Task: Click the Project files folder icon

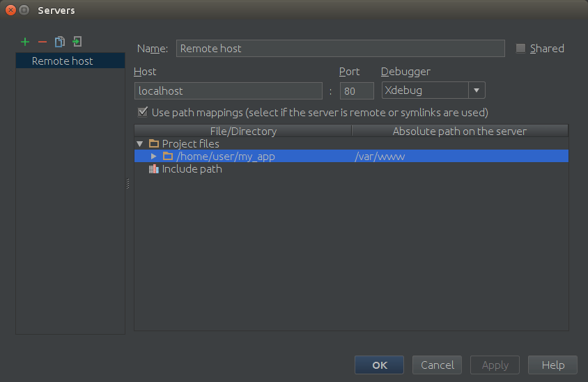Action: click(x=154, y=144)
